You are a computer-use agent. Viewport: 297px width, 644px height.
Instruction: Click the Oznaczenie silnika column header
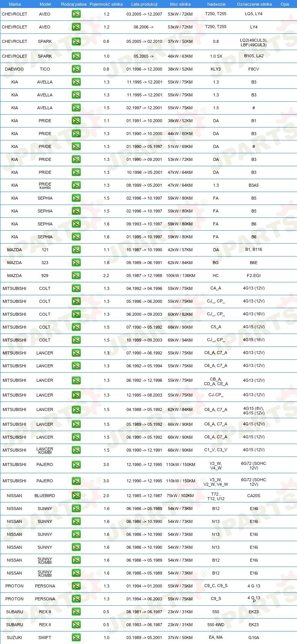pos(254,4)
